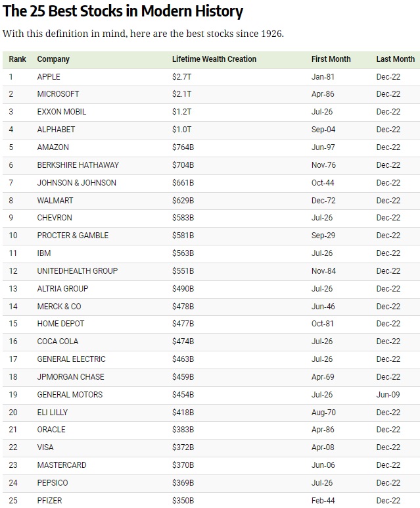Select the JOHNSON & JOHNSON cell
The image size is (420, 508).
pos(76,183)
